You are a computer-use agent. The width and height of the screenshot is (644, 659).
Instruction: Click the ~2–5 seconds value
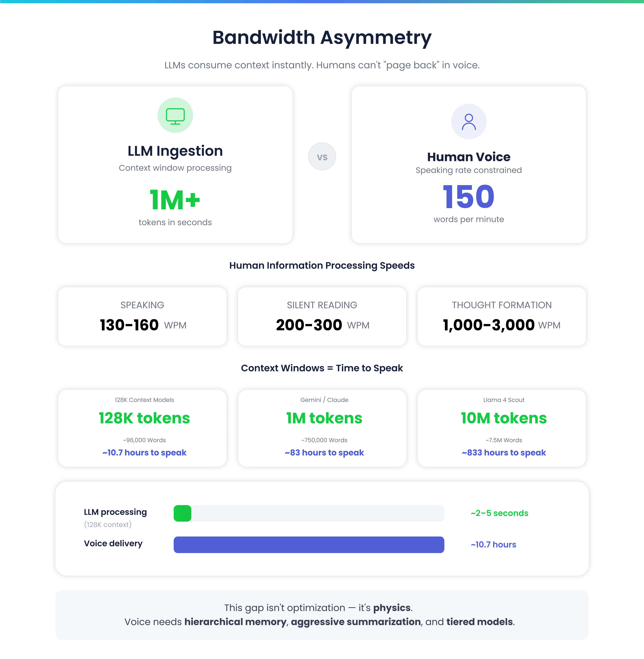pyautogui.click(x=500, y=513)
